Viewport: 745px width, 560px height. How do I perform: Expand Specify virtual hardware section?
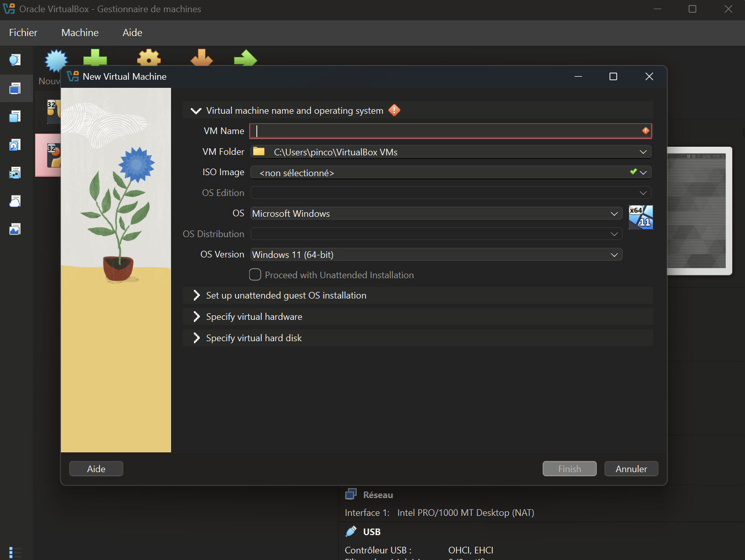pyautogui.click(x=196, y=317)
